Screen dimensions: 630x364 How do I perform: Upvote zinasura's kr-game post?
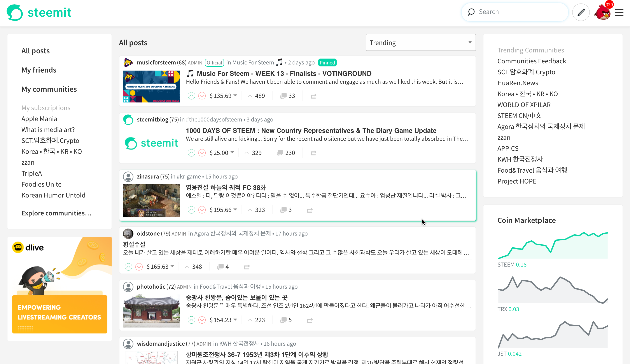click(x=191, y=210)
